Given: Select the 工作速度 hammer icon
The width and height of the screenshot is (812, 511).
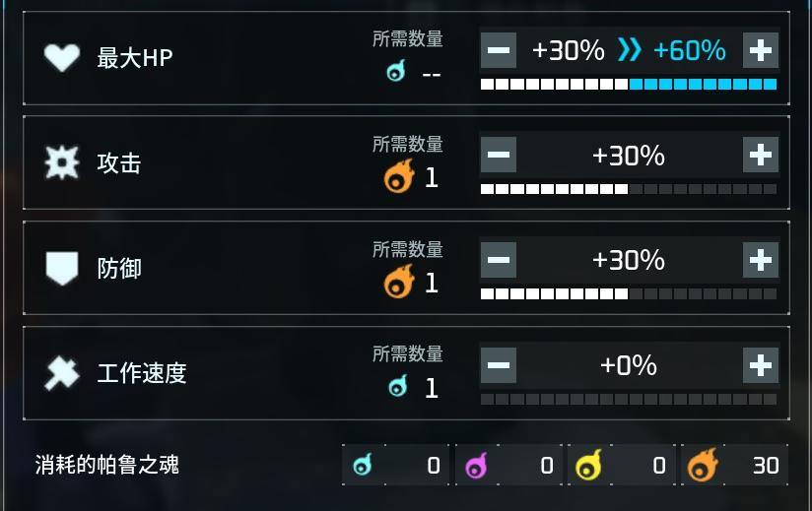Looking at the screenshot, I should point(61,373).
